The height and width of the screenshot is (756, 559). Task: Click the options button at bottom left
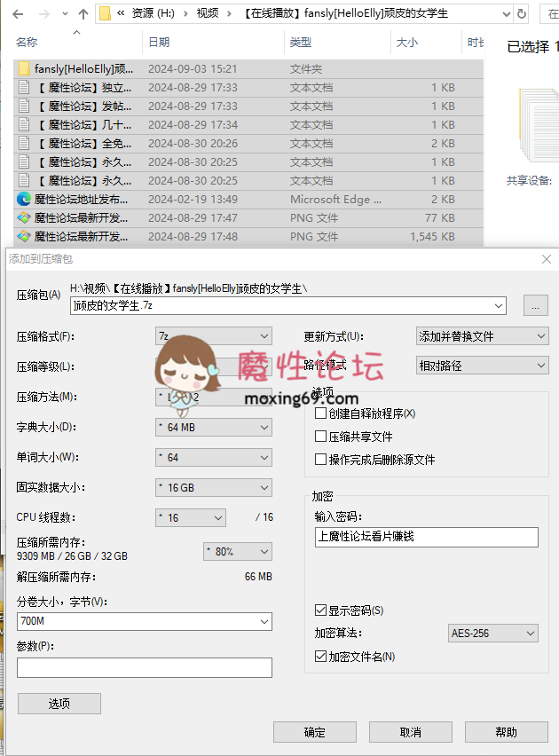pos(59,704)
